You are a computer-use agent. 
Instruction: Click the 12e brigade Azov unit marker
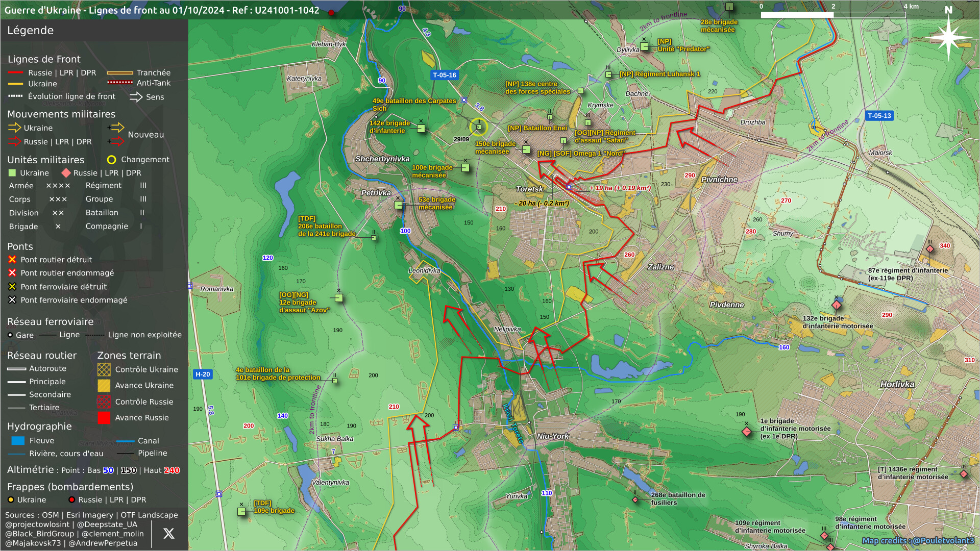(338, 298)
